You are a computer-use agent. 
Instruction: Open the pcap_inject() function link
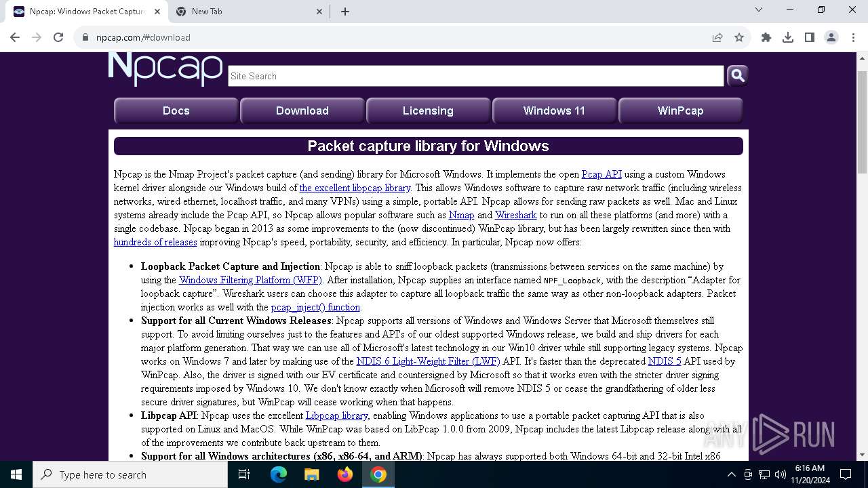pyautogui.click(x=315, y=307)
